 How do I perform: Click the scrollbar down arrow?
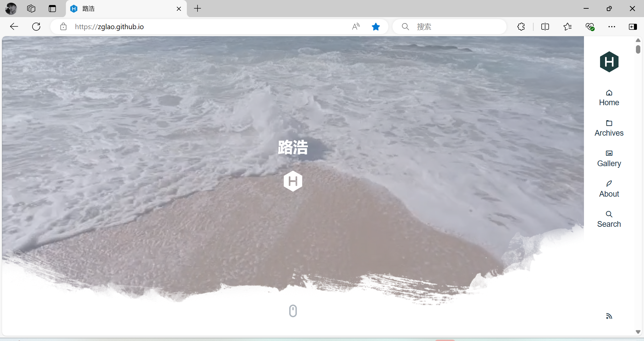click(638, 332)
